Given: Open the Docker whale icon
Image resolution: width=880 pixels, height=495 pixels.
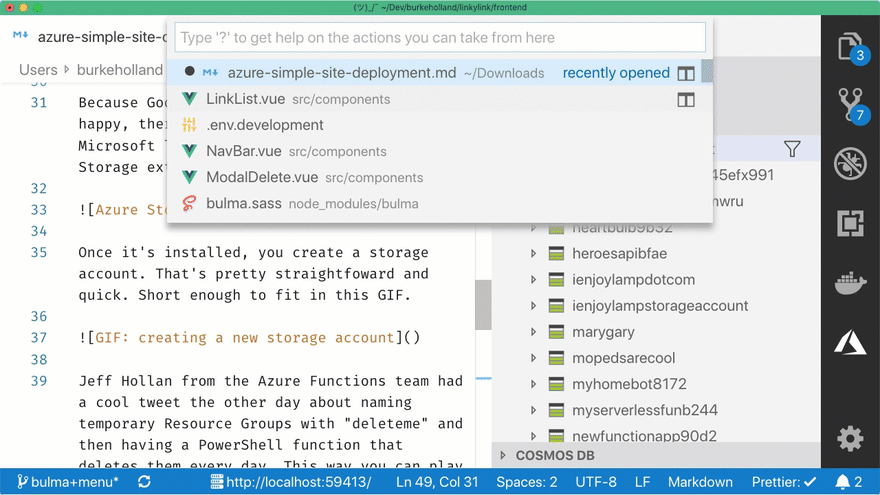Looking at the screenshot, I should (x=850, y=283).
